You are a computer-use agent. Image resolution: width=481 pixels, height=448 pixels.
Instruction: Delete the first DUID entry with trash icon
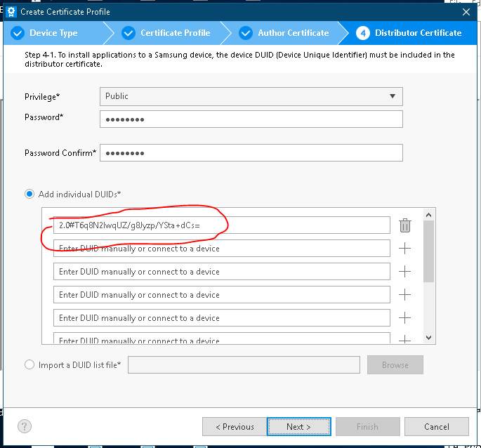[x=404, y=225]
